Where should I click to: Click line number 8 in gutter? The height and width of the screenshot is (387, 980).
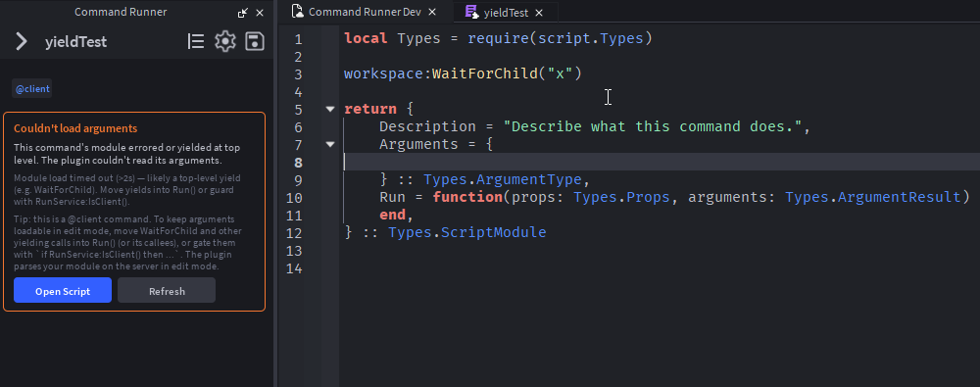298,163
